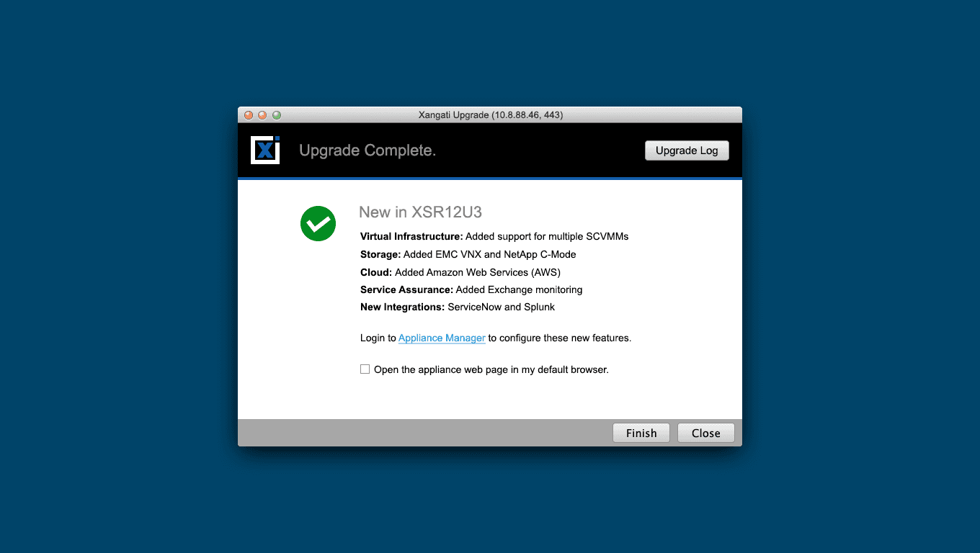Select the 'Service Assurance:' feature line
This screenshot has width=980, height=553.
(x=471, y=289)
